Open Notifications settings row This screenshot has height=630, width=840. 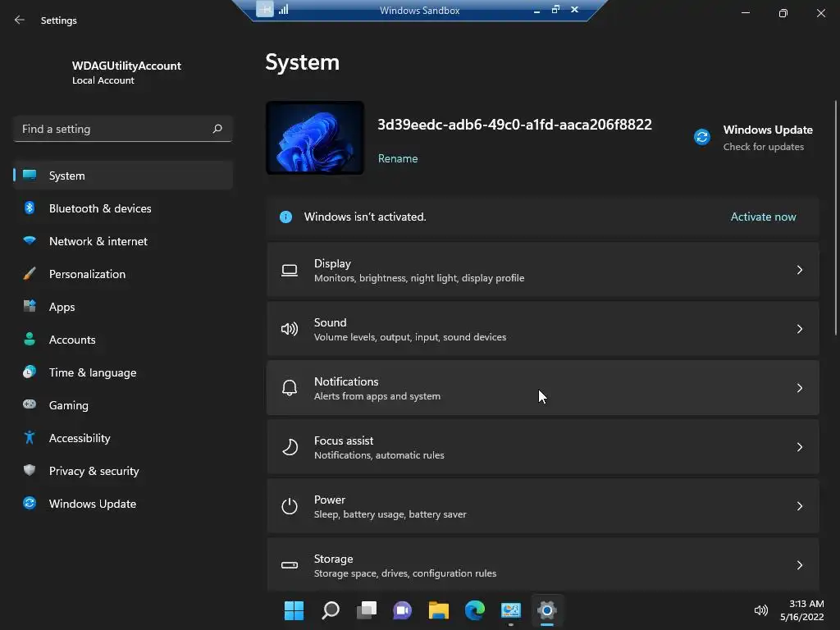click(543, 388)
